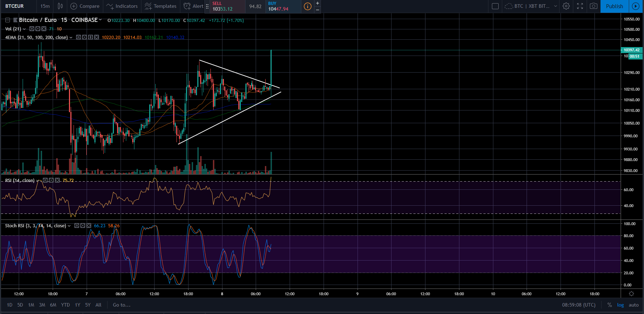Viewport: 644px width, 314px height.
Task: Open RSI indicator settings gear
Action: tap(51, 180)
